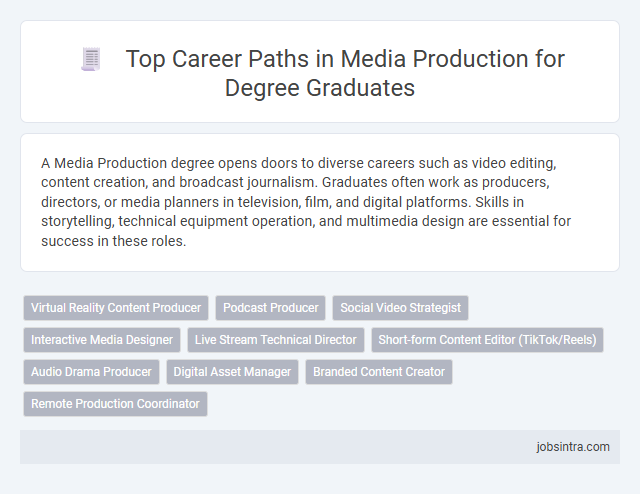Open the Social Video Strategist tag
Image resolution: width=640 pixels, height=494 pixels.
click(400, 308)
